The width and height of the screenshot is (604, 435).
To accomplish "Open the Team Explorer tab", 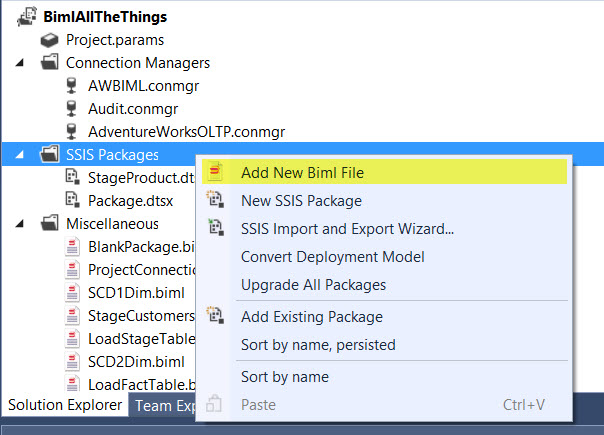I will coord(164,406).
